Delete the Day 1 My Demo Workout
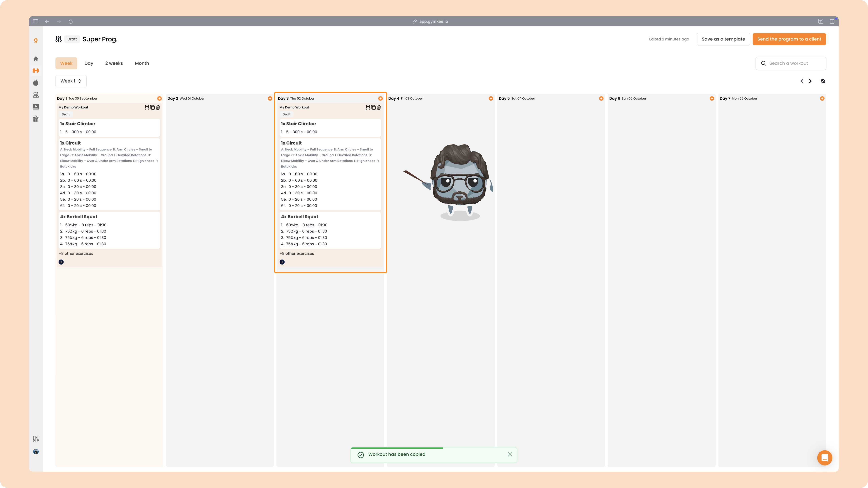 (158, 107)
